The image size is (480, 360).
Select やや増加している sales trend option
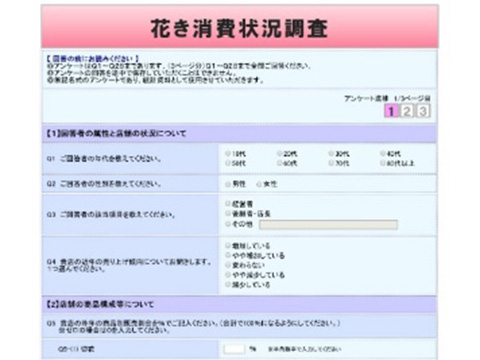pyautogui.click(x=228, y=255)
